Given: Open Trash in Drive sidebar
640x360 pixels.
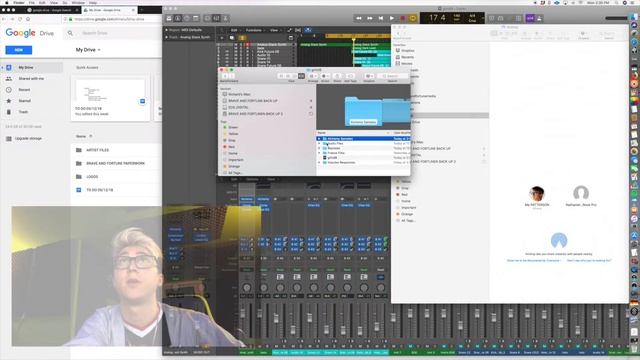Looking at the screenshot, I should [x=23, y=111].
